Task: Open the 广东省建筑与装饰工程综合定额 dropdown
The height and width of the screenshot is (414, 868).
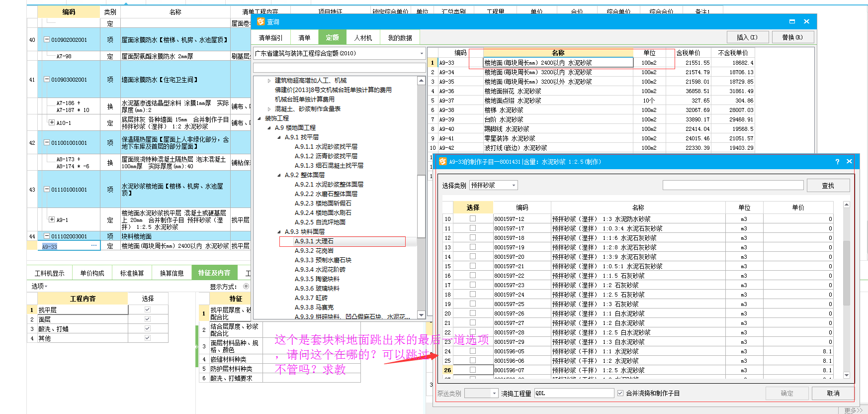Action: point(422,53)
